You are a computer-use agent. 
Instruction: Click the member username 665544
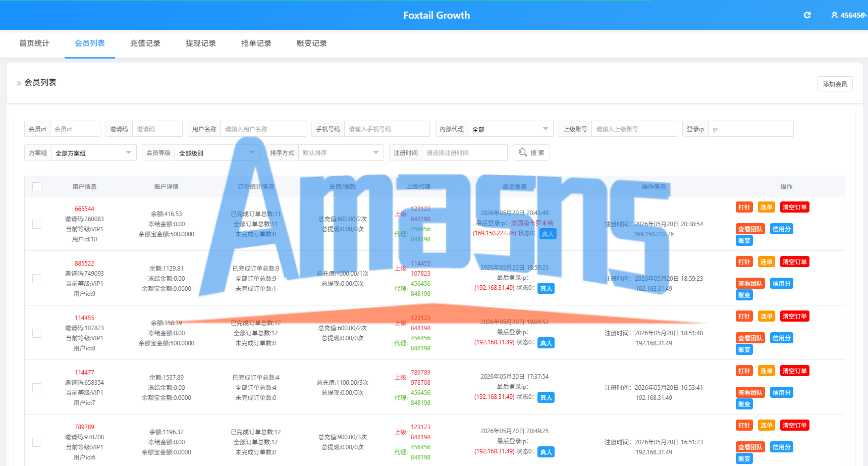pos(84,209)
